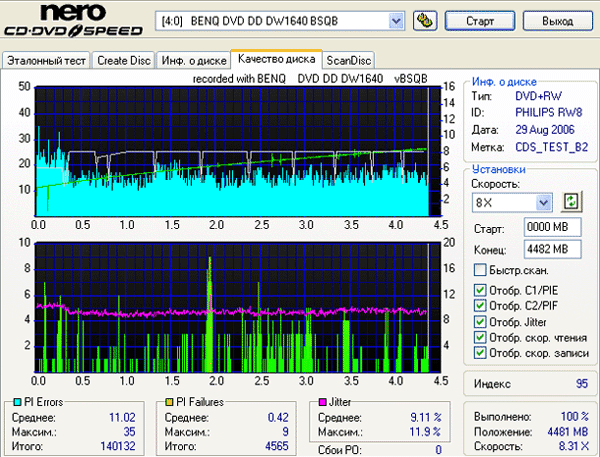Disable the Отобр. скор. чтения checkbox

coord(480,337)
